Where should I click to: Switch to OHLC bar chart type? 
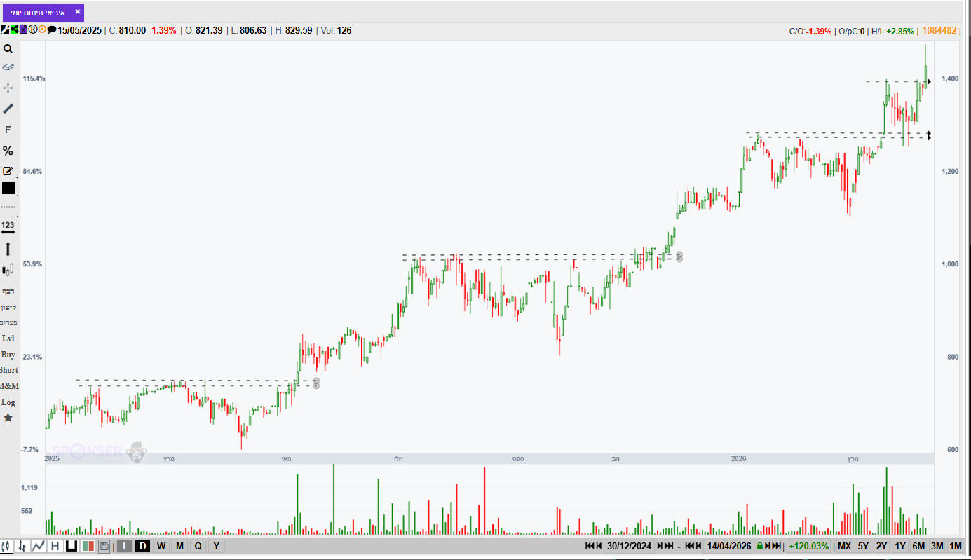pos(22,546)
